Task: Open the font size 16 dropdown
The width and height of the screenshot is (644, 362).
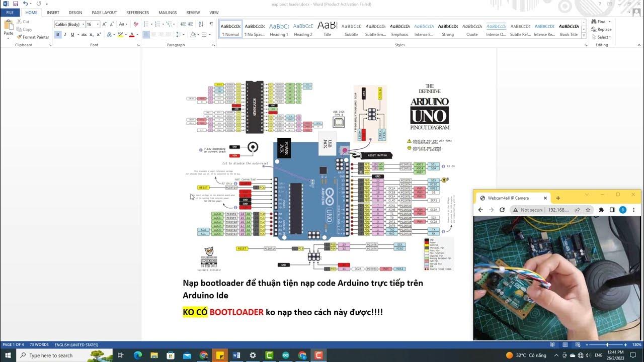Action: tap(97, 24)
